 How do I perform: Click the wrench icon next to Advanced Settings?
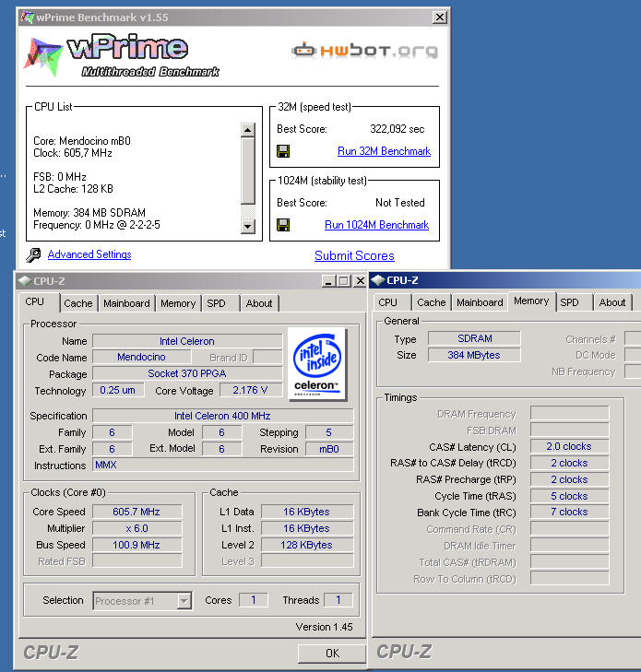coord(33,255)
